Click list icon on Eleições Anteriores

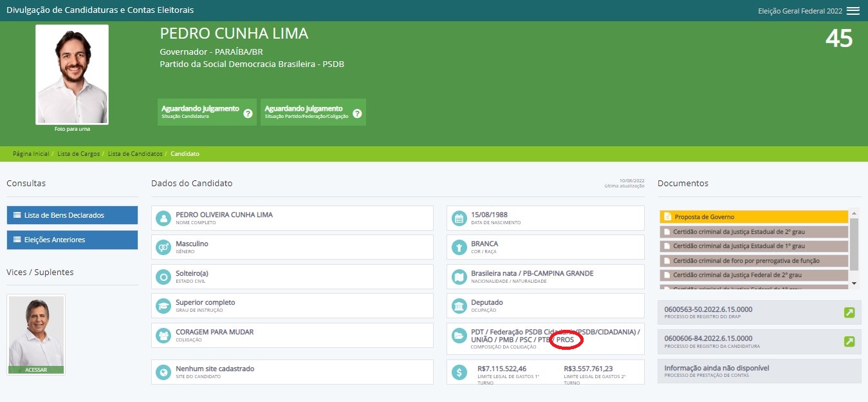pyautogui.click(x=17, y=240)
